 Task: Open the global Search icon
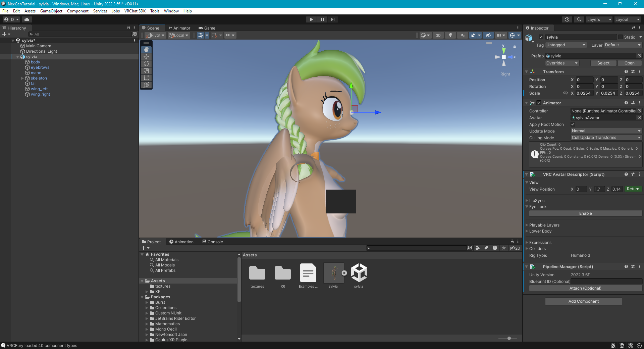pyautogui.click(x=579, y=19)
